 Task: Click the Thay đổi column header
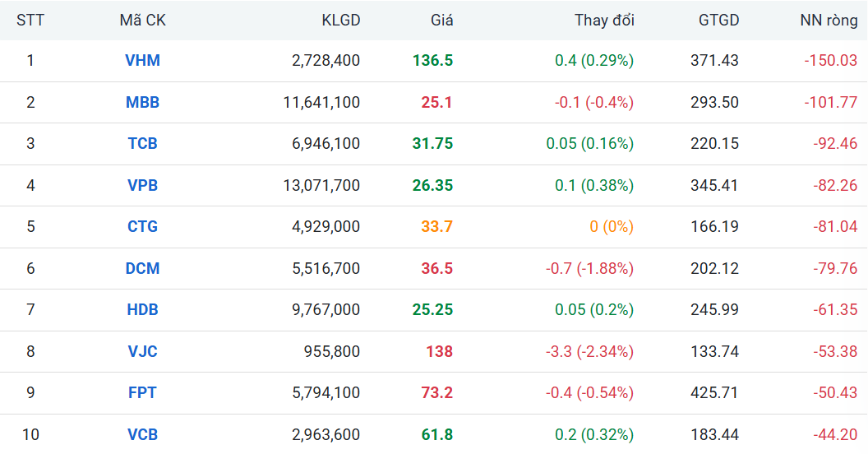coord(604,21)
